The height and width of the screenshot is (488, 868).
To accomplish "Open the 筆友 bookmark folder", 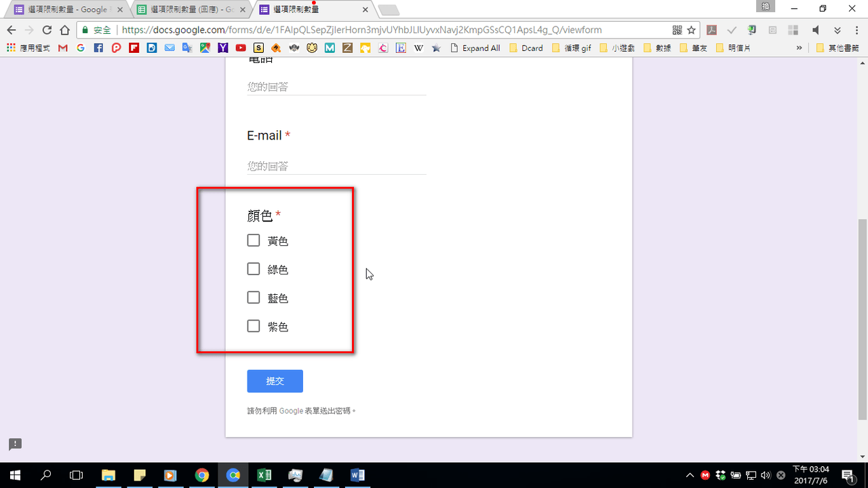I will click(x=693, y=48).
